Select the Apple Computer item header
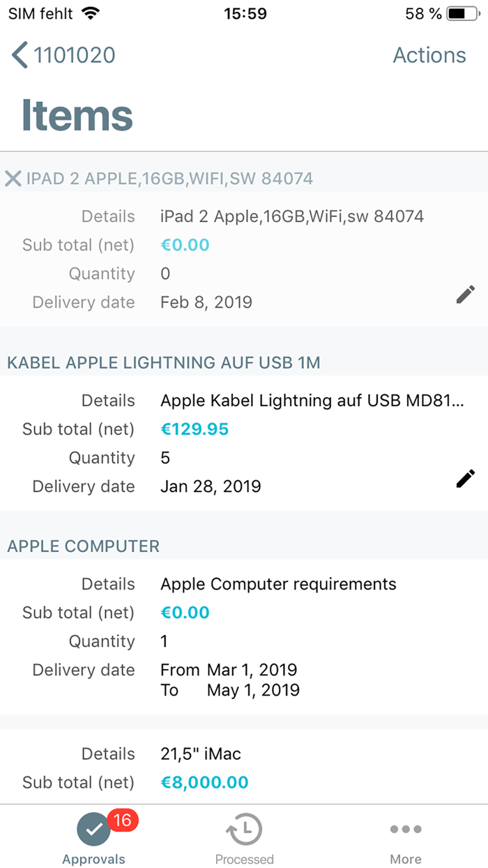Screen dimensions: 488x868 84,546
